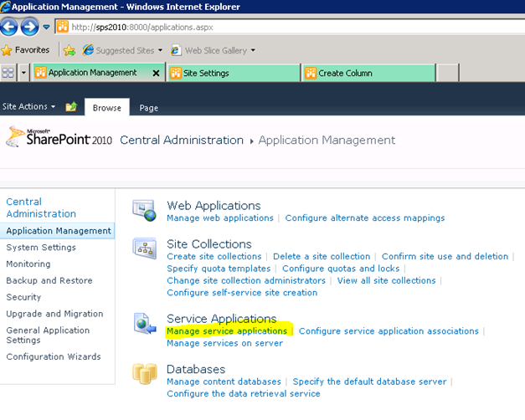Click the Favorites star button
This screenshot has height=420, width=525.
(x=25, y=50)
